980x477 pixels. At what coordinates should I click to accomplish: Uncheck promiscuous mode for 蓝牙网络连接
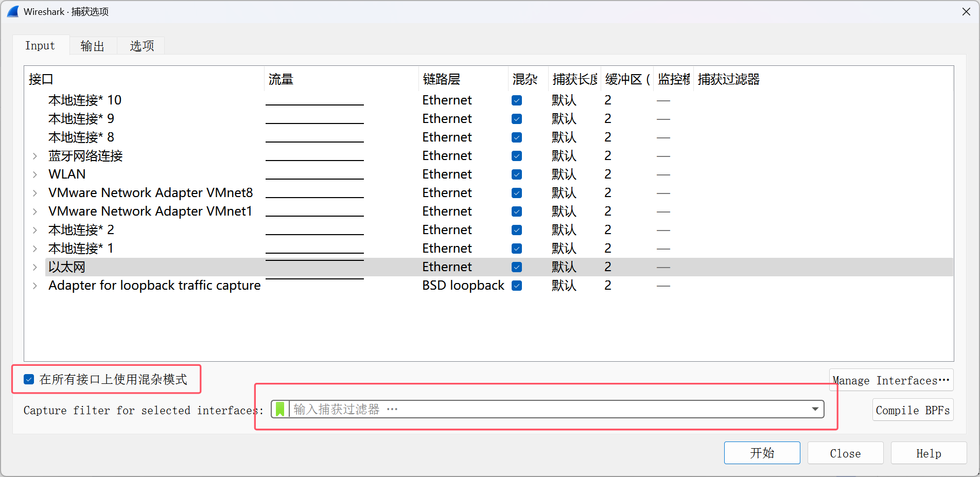coord(517,156)
